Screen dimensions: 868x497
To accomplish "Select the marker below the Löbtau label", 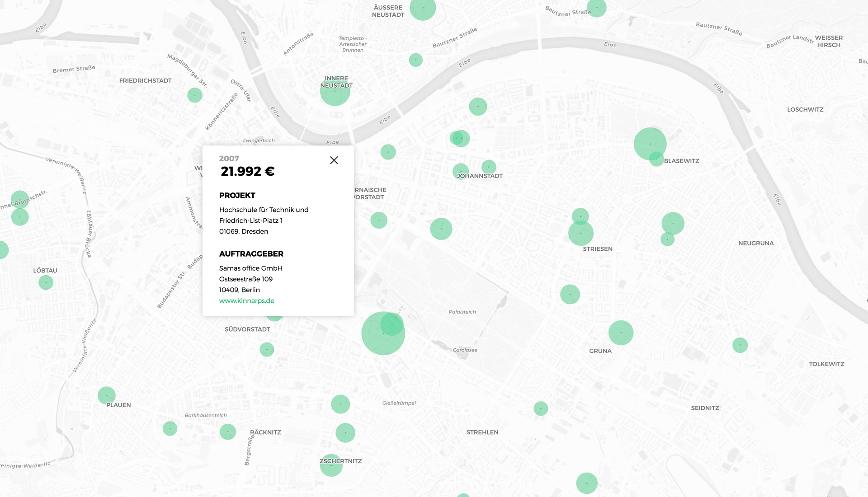I will pyautogui.click(x=46, y=282).
